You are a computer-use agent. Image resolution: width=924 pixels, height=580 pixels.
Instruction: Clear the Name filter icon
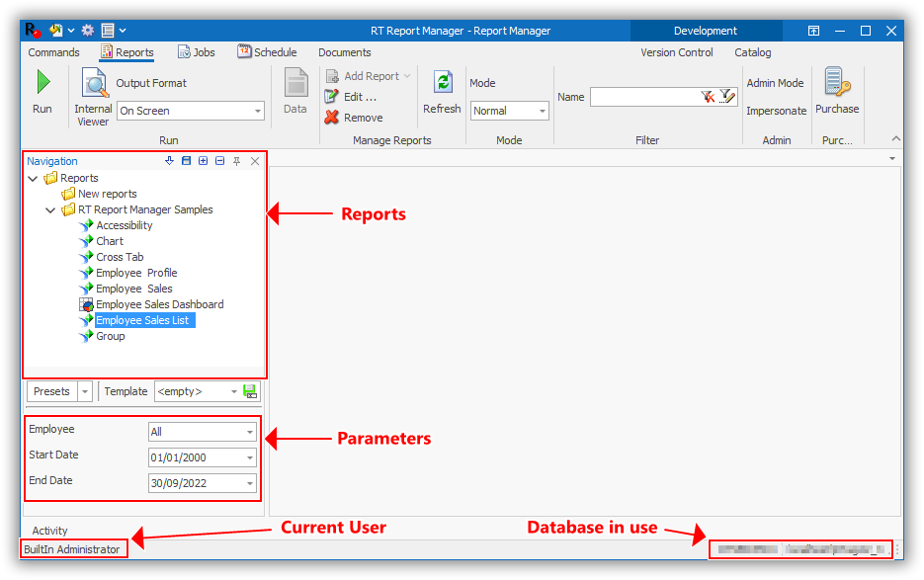(708, 97)
